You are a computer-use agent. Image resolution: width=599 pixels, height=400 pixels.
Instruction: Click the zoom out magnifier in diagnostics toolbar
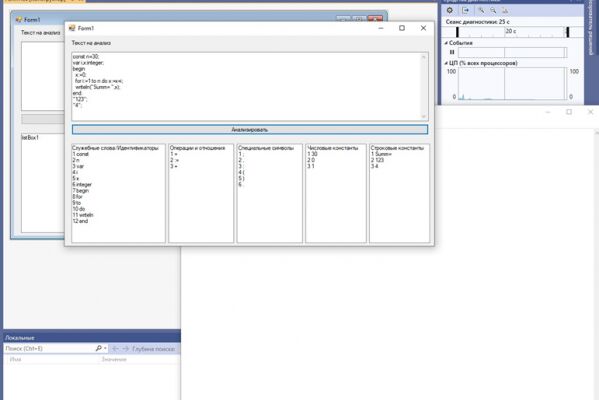493,10
